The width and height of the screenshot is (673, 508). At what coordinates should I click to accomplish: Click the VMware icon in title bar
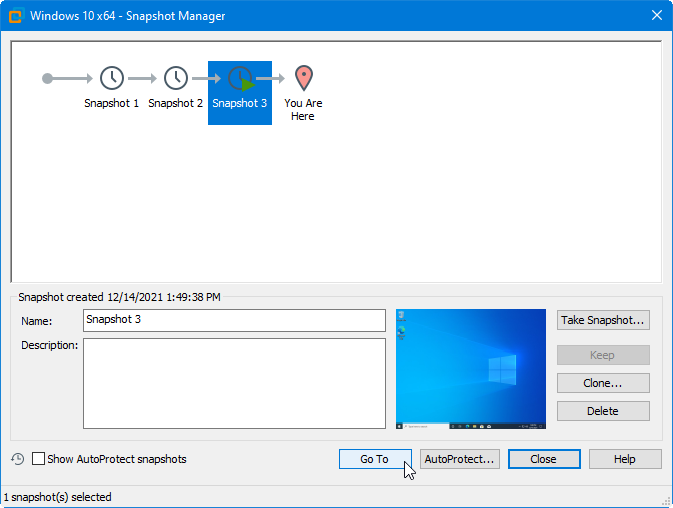pos(15,16)
